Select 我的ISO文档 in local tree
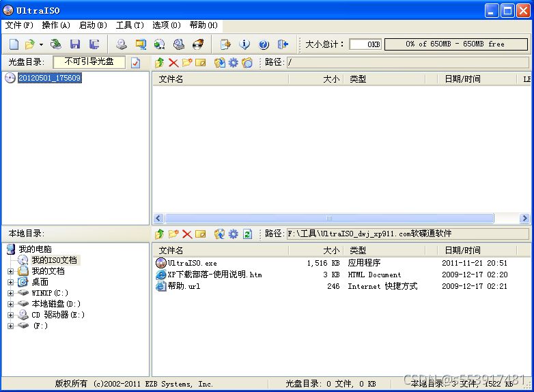 [x=54, y=260]
